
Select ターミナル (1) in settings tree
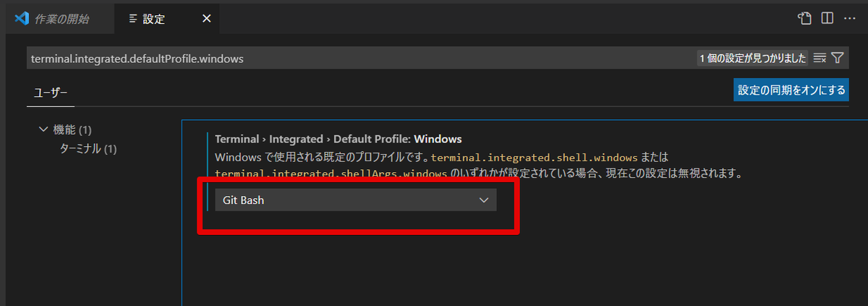click(88, 148)
